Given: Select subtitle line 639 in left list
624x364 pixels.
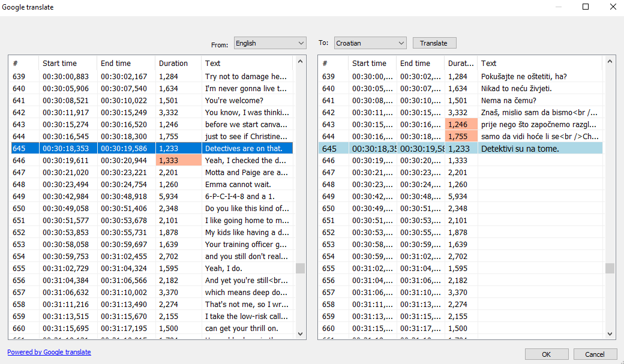Looking at the screenshot, I should pyautogui.click(x=120, y=76).
